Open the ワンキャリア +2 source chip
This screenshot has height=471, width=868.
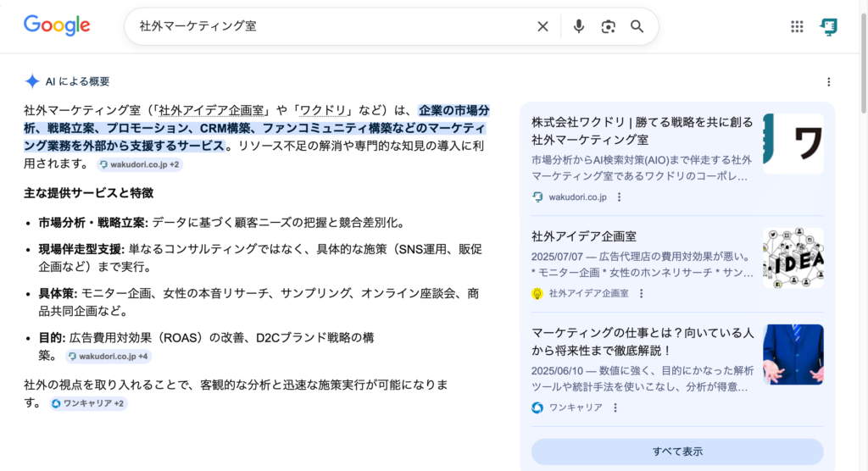coord(88,403)
